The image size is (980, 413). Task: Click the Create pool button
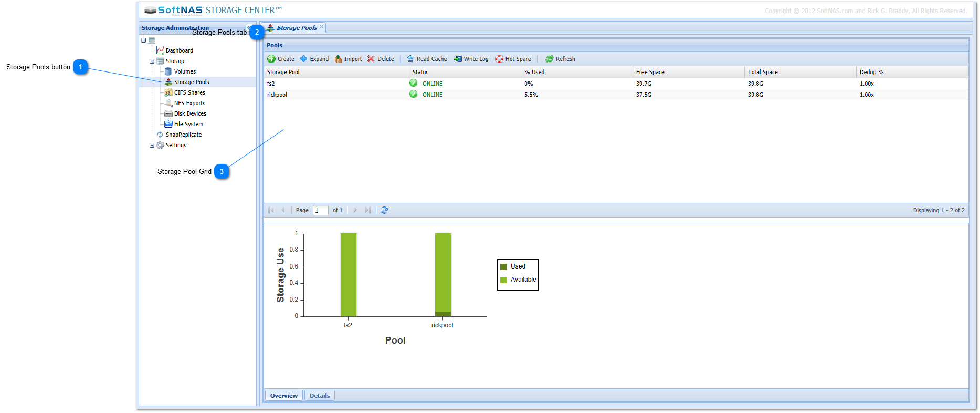tap(281, 59)
